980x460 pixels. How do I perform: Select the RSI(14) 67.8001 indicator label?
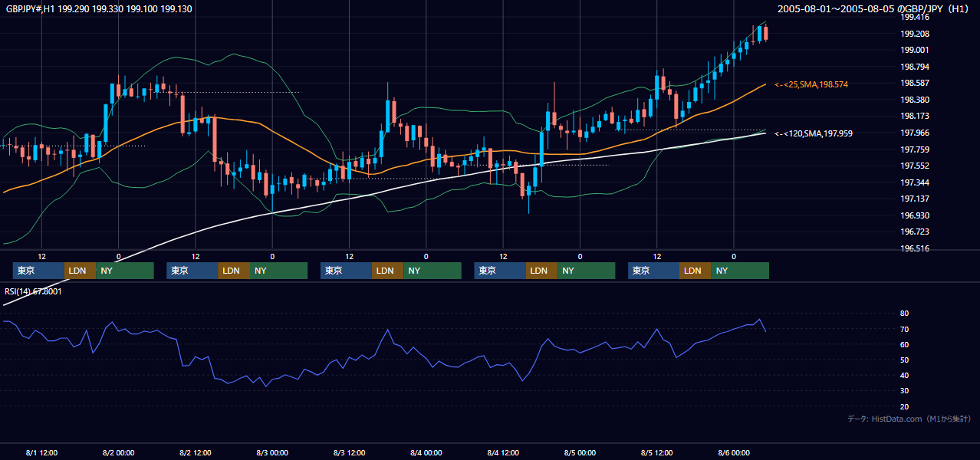(34, 291)
